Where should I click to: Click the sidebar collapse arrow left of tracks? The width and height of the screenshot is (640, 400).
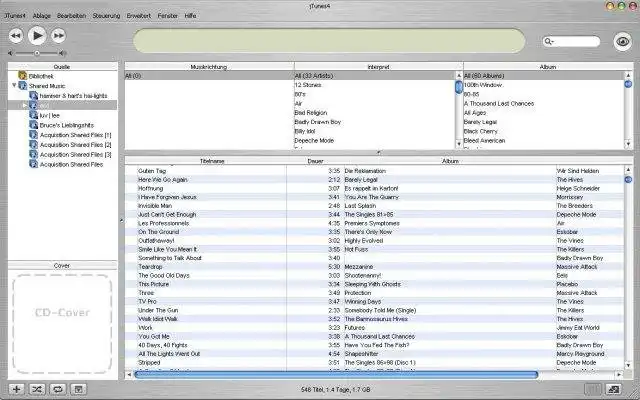[121, 220]
